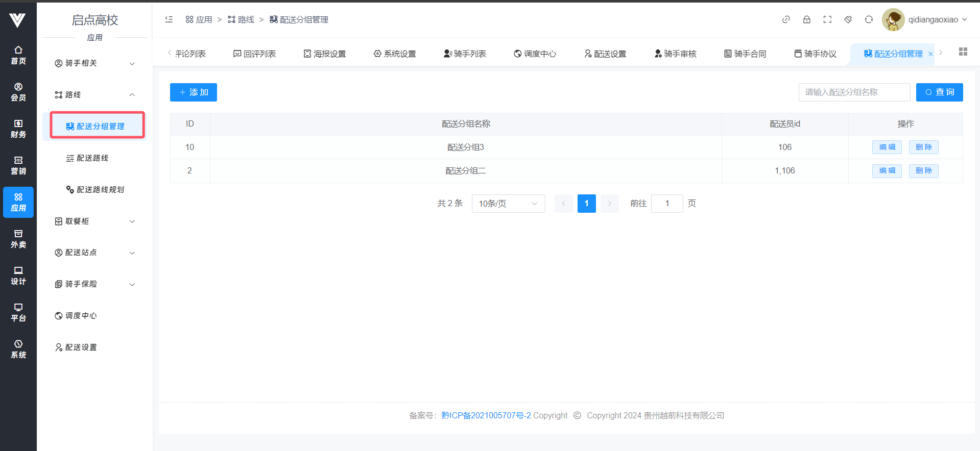The width and height of the screenshot is (980, 451).
Task: Open 财务 in the left navigation
Action: point(18,129)
